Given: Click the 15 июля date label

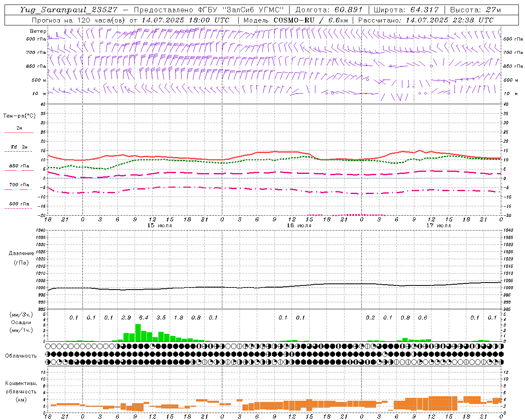Looking at the screenshot, I should pos(160,226).
